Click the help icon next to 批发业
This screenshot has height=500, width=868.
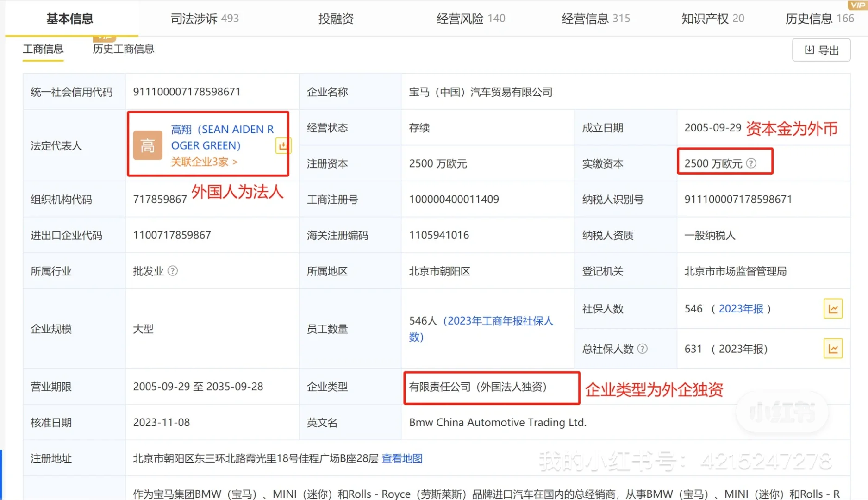pos(172,271)
